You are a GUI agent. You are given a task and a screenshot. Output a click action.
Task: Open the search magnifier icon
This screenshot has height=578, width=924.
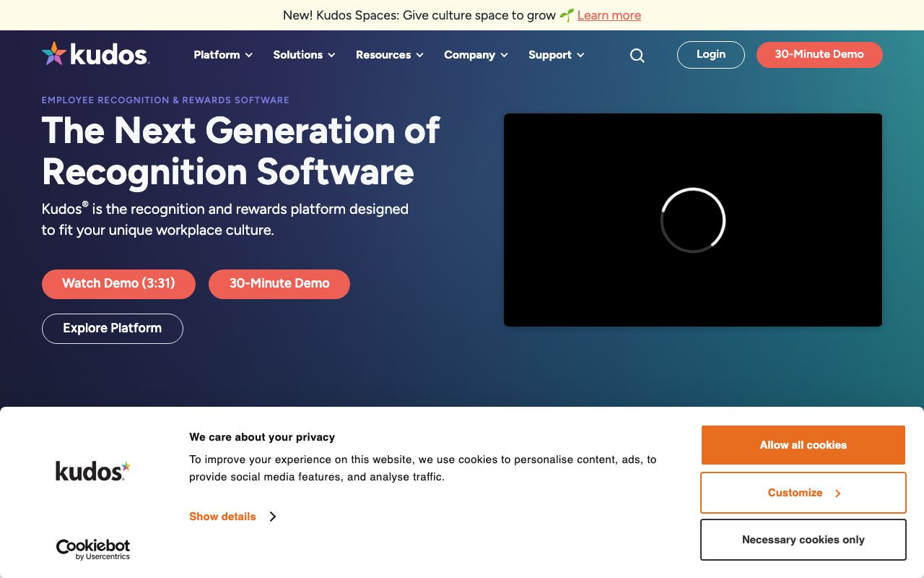point(637,56)
